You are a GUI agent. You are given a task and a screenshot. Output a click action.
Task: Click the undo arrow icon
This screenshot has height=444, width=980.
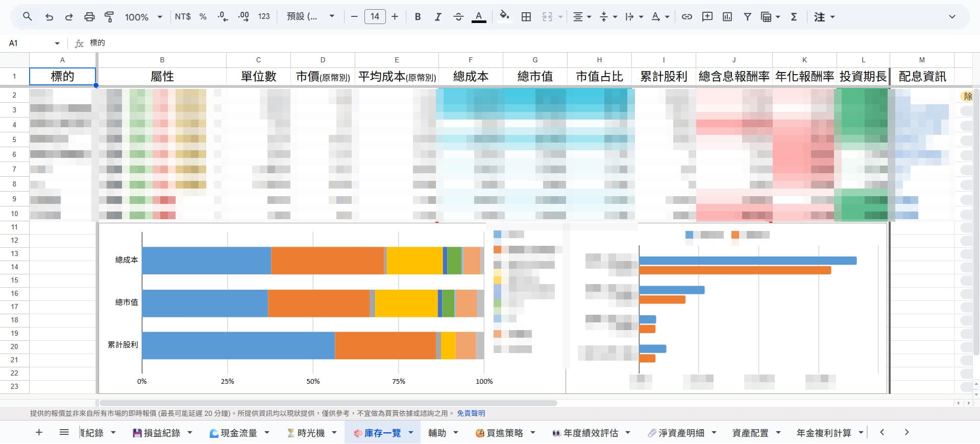[49, 17]
